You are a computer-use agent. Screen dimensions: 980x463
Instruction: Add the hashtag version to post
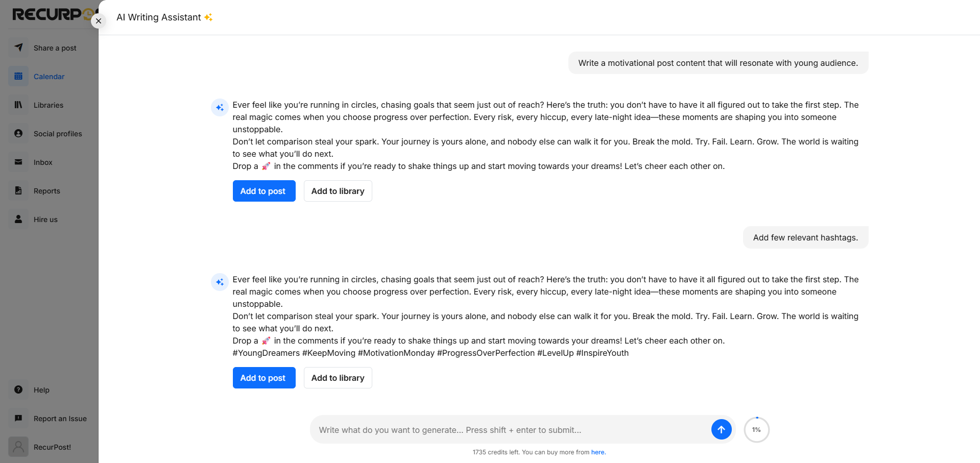264,378
